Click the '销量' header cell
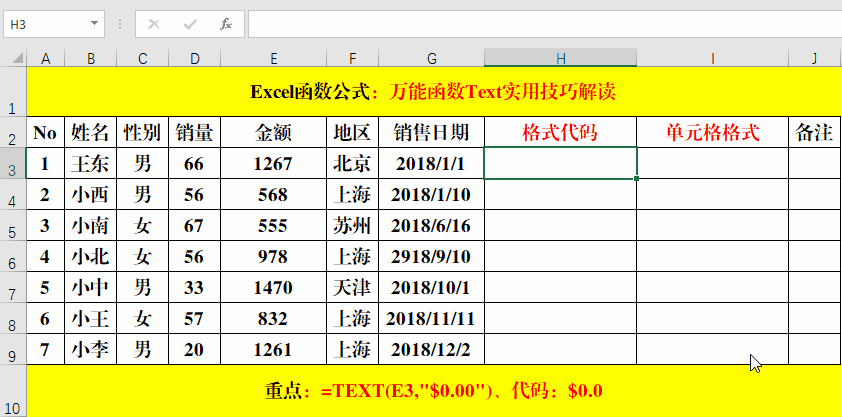This screenshot has width=842, height=417. click(194, 132)
